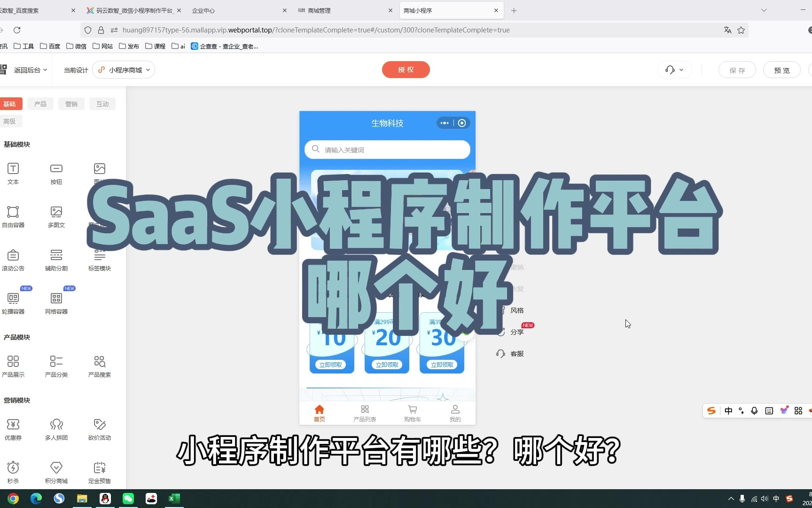812x508 pixels.
Task: Switch to the 产品 module tab
Action: point(40,104)
